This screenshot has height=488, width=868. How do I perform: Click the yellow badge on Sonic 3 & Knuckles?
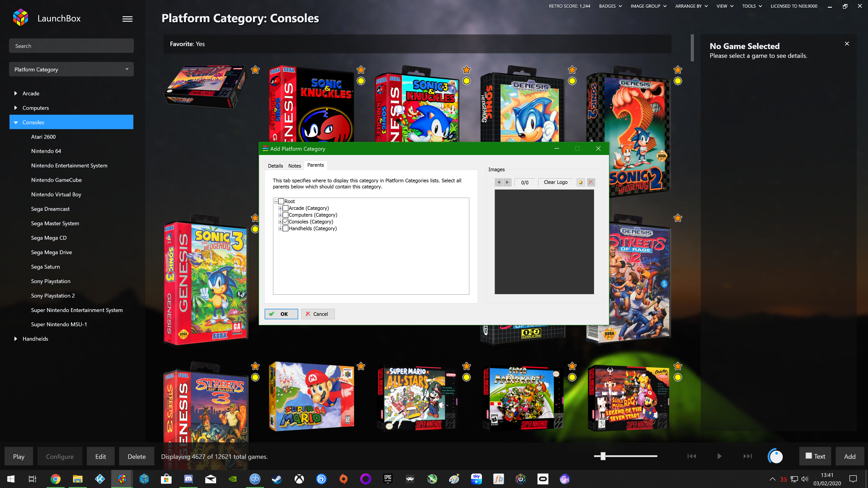tap(466, 81)
